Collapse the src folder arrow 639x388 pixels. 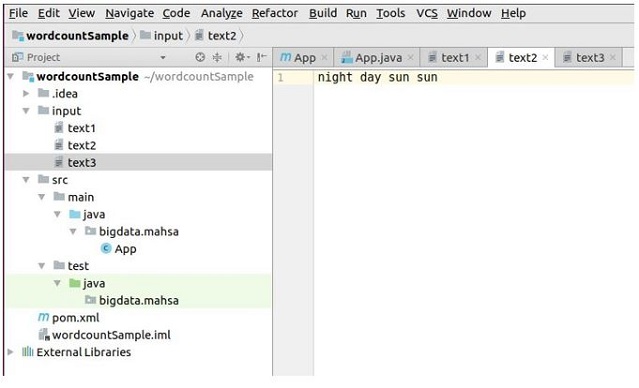[26, 180]
